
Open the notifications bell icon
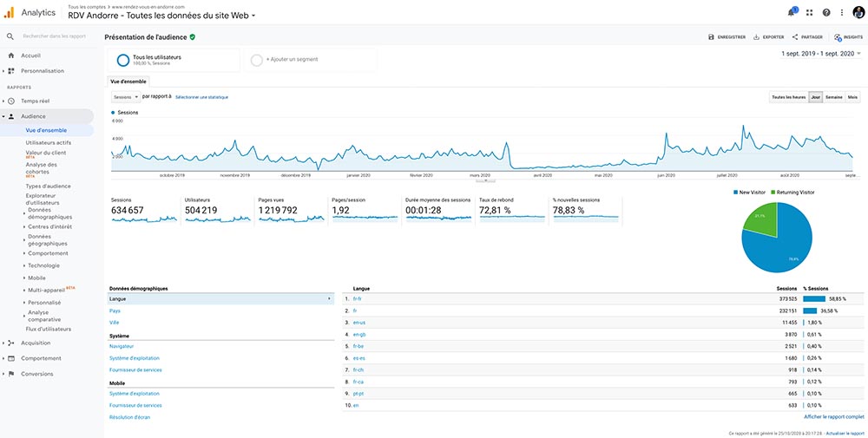pos(792,12)
